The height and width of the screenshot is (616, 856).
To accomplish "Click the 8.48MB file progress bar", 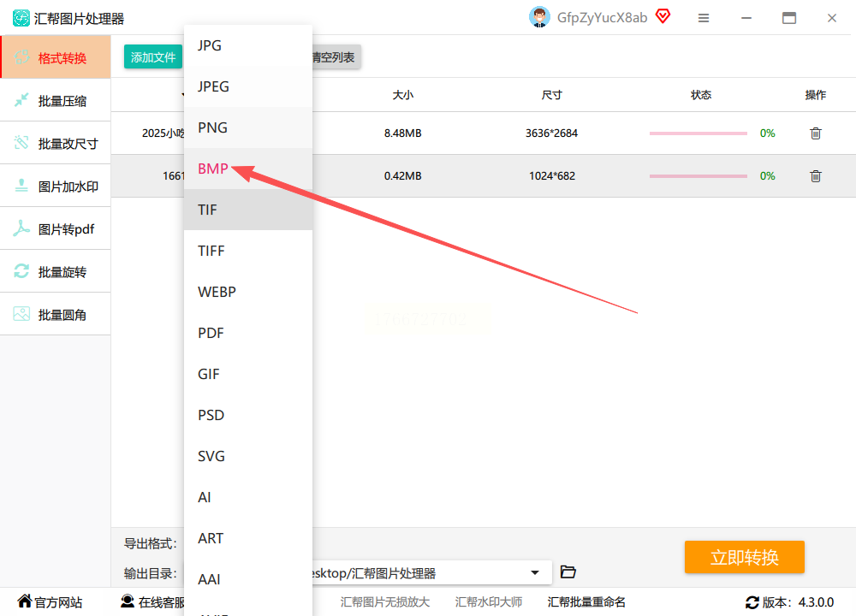I will tap(698, 133).
